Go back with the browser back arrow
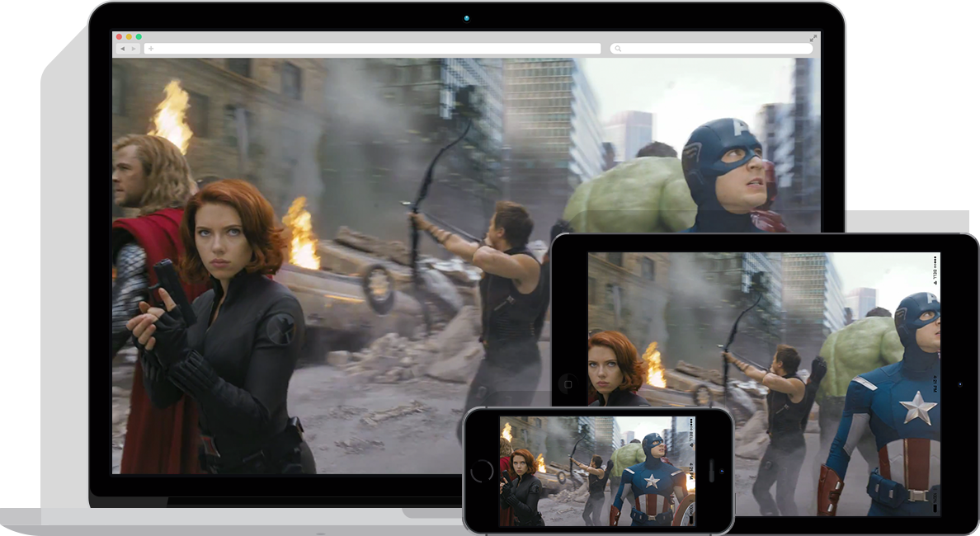This screenshot has width=980, height=536. click(122, 49)
